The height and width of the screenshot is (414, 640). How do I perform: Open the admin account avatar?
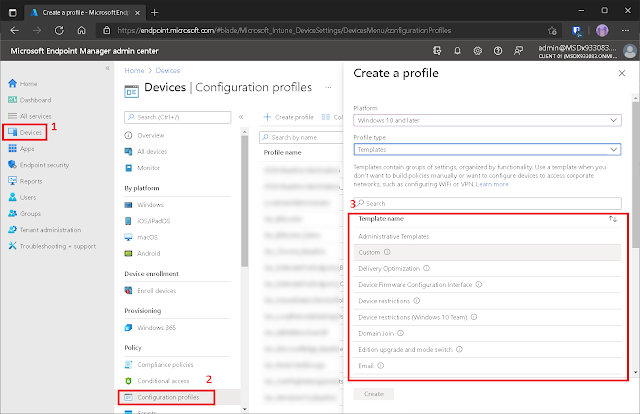point(630,51)
